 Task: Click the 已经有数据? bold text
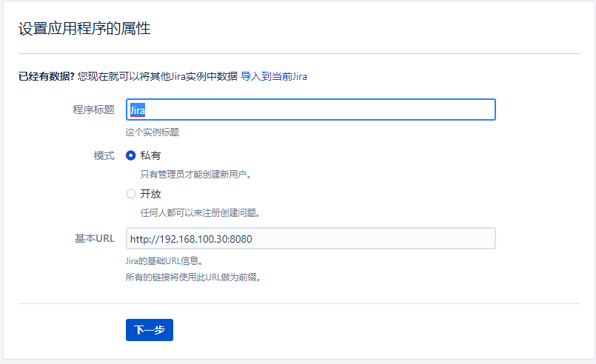click(47, 76)
